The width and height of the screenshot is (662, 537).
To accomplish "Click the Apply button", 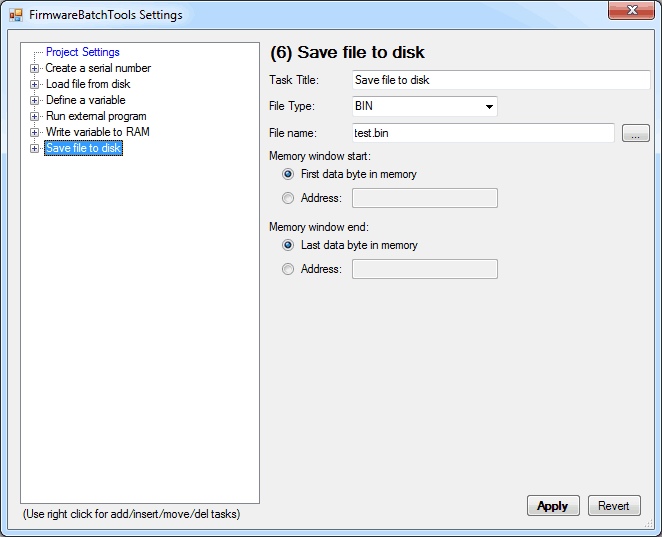I will coord(552,506).
